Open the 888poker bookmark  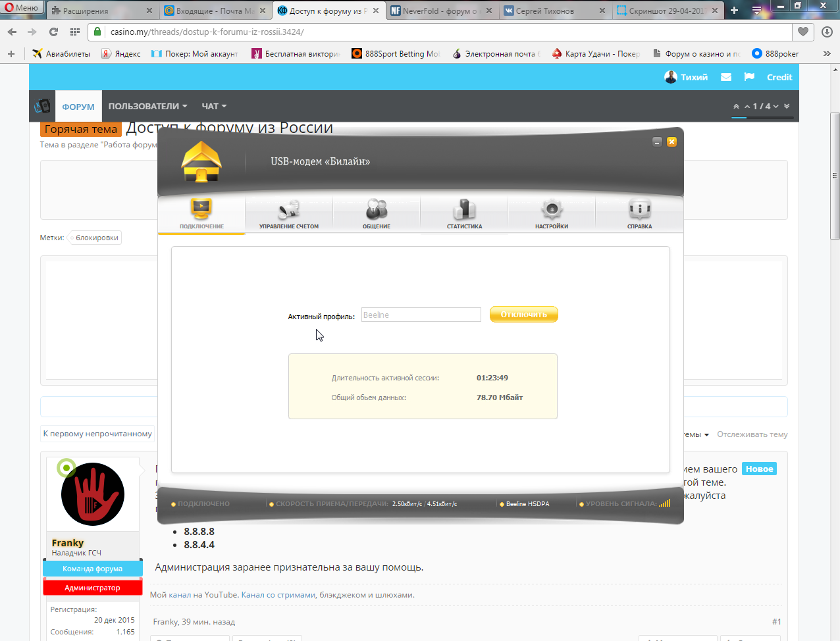coord(775,54)
